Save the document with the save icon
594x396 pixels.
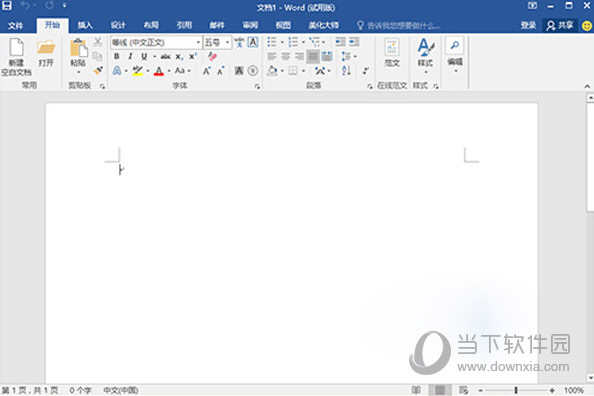[x=7, y=6]
